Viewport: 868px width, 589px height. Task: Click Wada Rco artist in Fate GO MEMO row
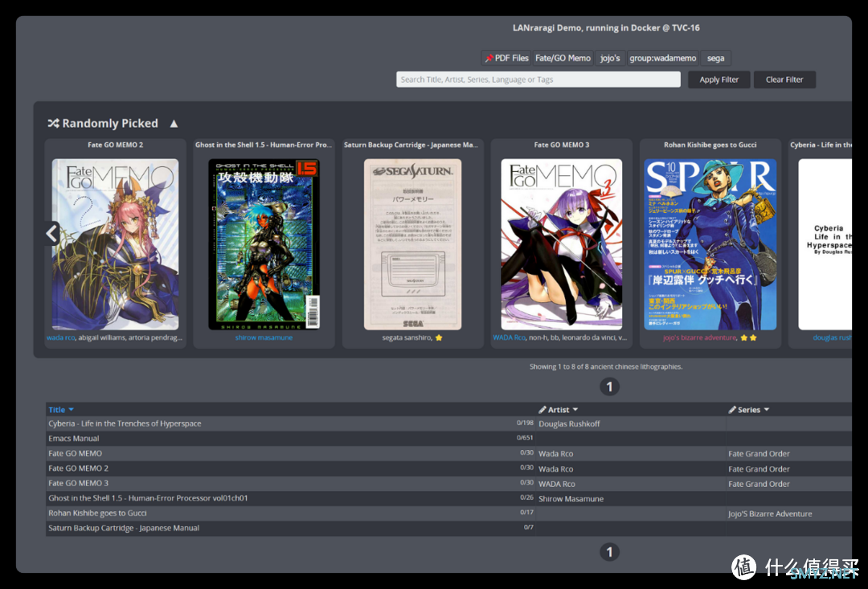coord(556,454)
